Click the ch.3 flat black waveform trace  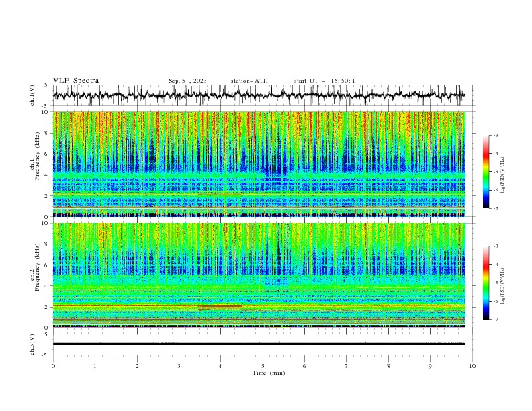coord(259,344)
